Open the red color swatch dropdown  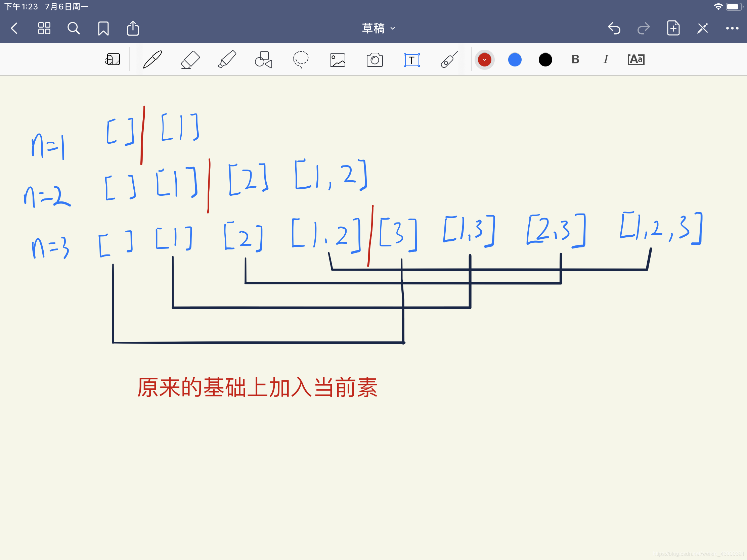tap(484, 60)
